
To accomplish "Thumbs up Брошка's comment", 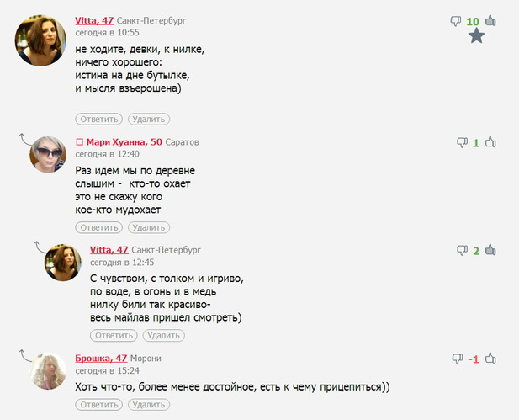I will point(490,358).
